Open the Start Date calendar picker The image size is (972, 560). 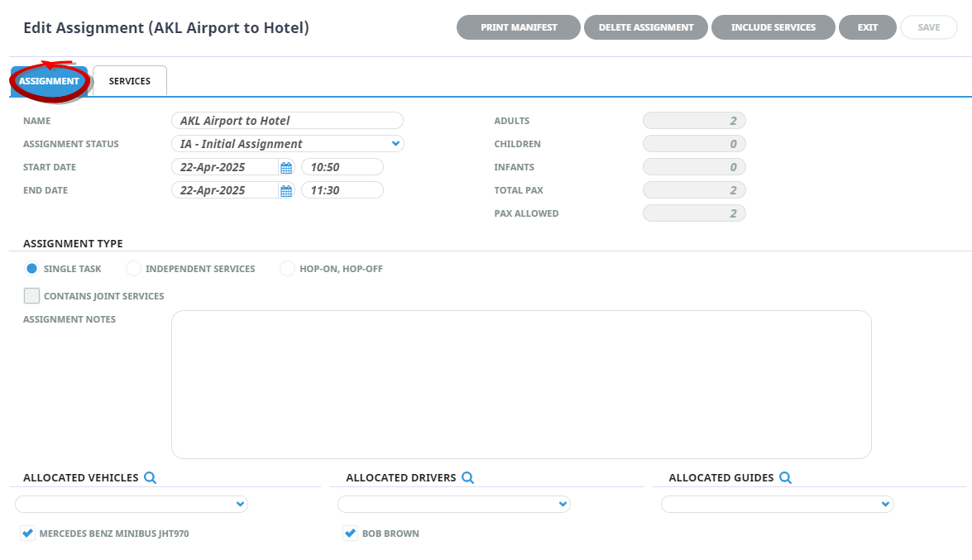coord(286,167)
